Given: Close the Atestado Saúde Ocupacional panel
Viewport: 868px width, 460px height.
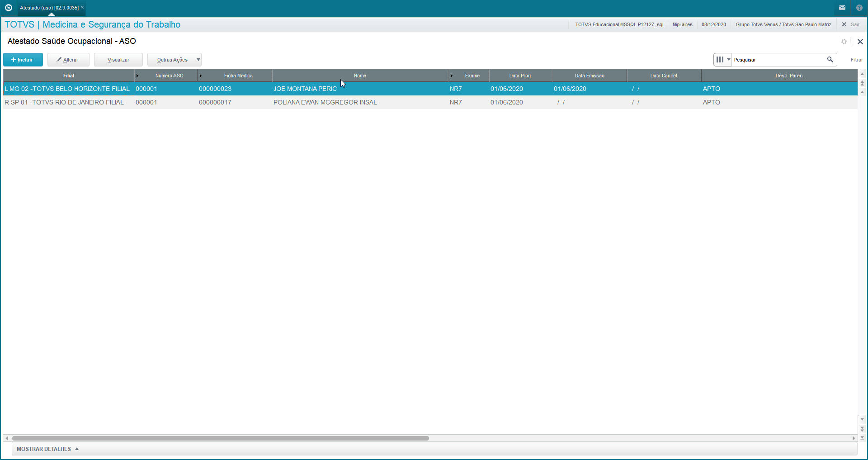Looking at the screenshot, I should 860,42.
